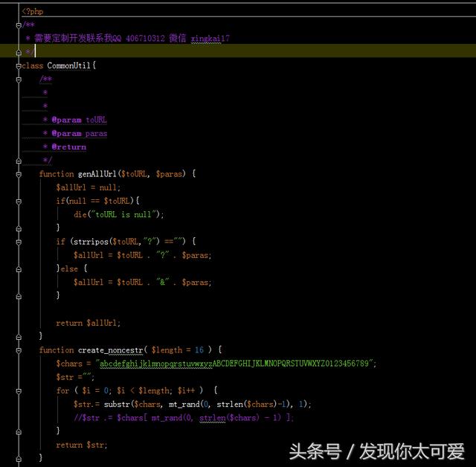Click the @param paras doc line
Screen dimensions: 476x467
75,134
